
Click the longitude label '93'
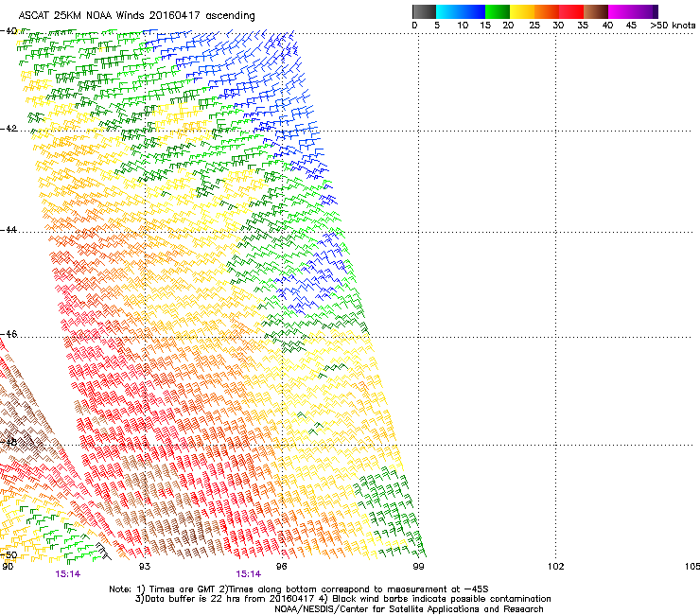pyautogui.click(x=145, y=567)
